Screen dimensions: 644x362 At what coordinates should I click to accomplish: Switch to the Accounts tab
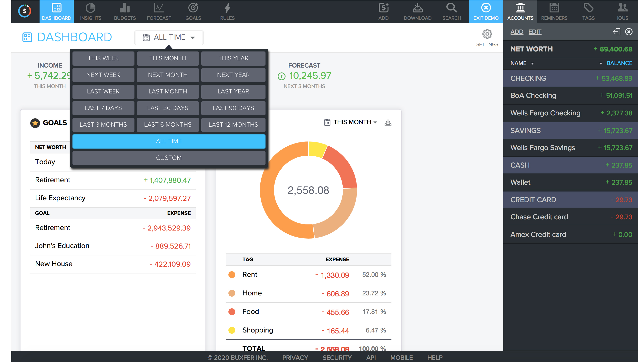pyautogui.click(x=520, y=12)
